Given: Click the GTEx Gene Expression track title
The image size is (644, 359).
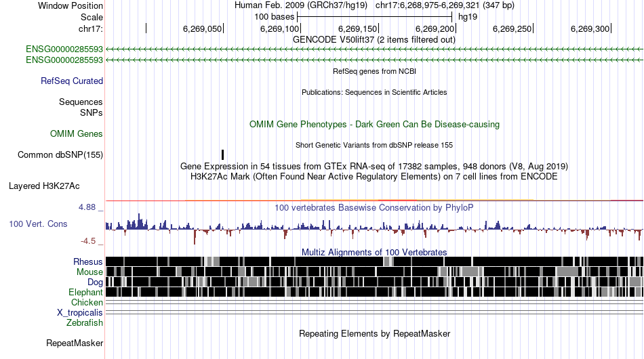Looking at the screenshot, I should click(374, 166).
